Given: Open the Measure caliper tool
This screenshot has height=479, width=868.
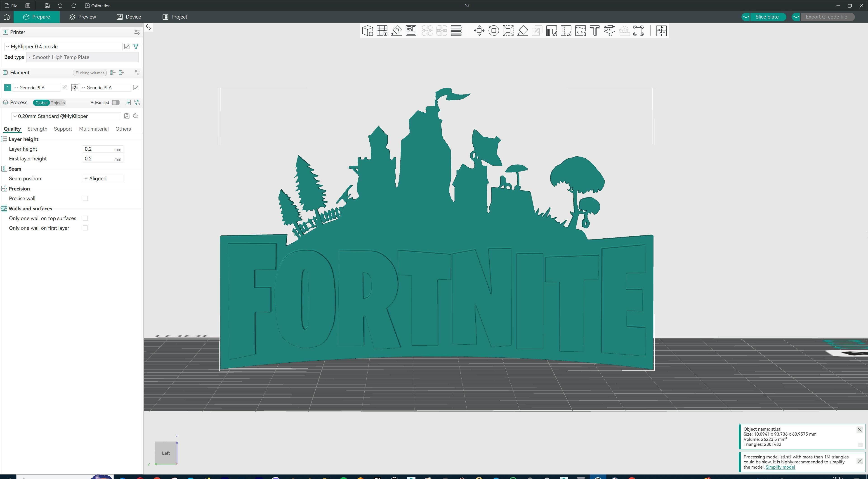Looking at the screenshot, I should (x=610, y=31).
